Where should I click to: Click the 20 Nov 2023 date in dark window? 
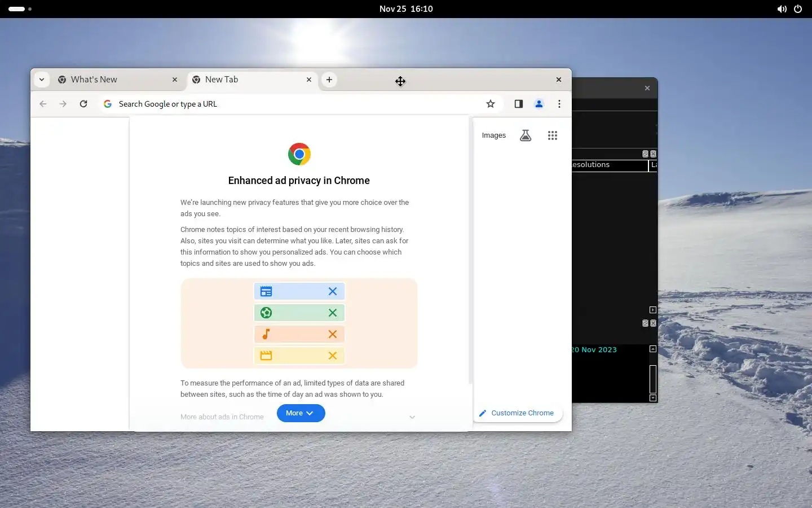pyautogui.click(x=594, y=350)
